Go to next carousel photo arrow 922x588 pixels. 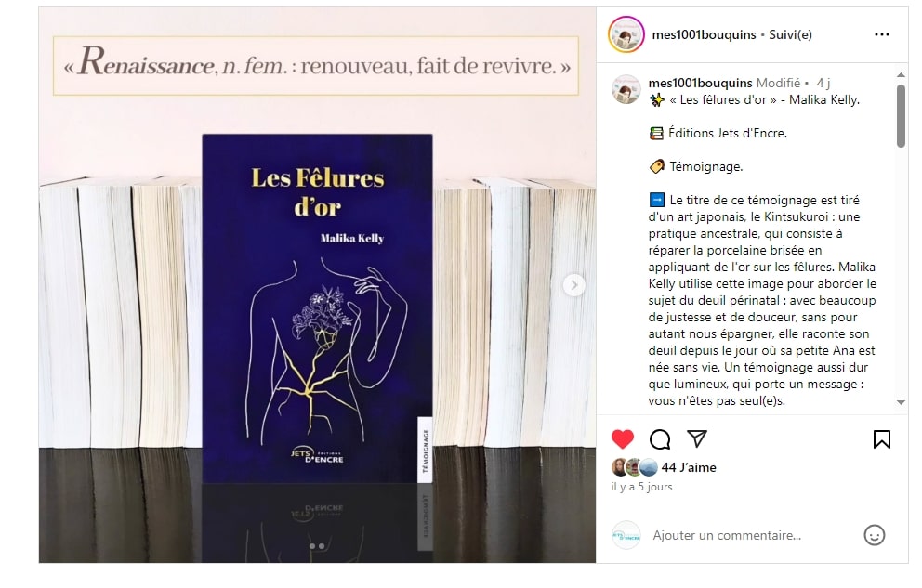573,285
